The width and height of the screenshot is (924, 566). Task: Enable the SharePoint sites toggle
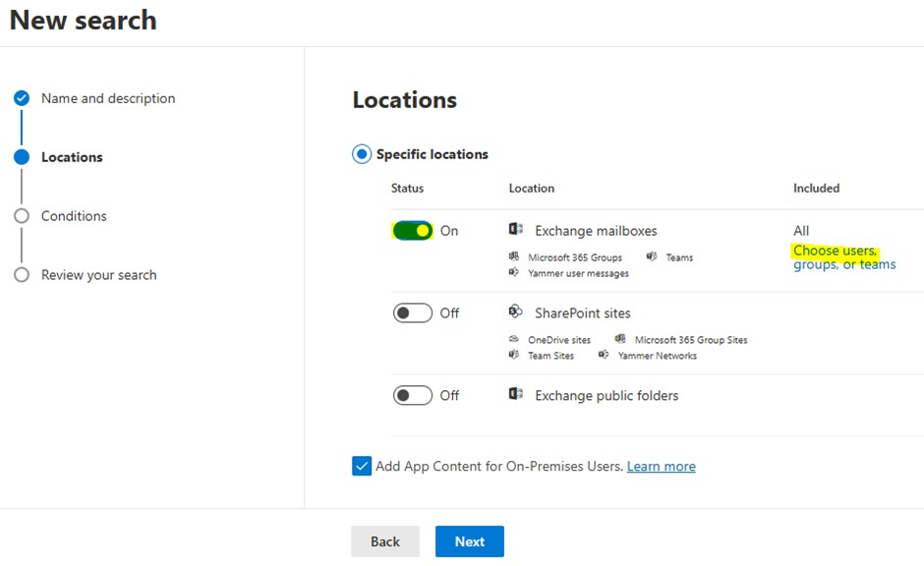point(413,313)
